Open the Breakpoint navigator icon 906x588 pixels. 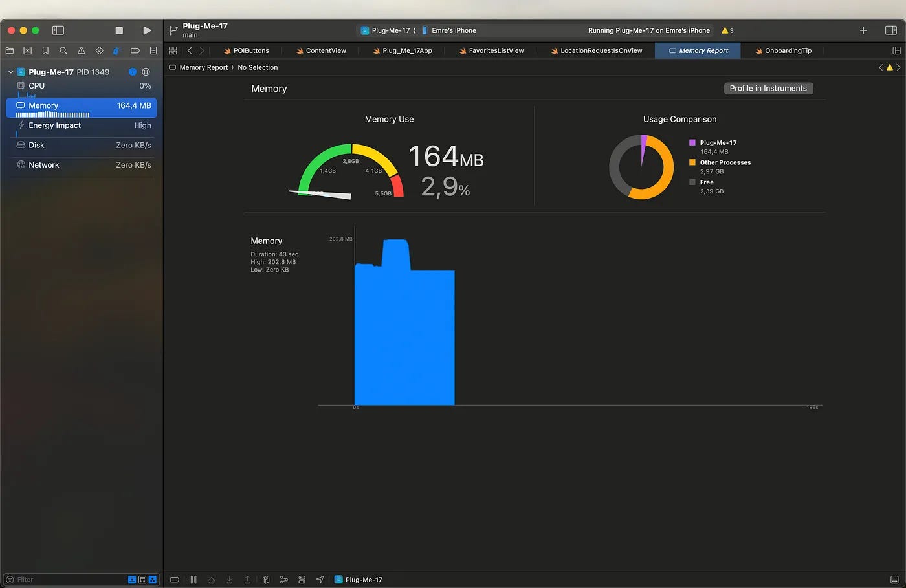pyautogui.click(x=135, y=50)
